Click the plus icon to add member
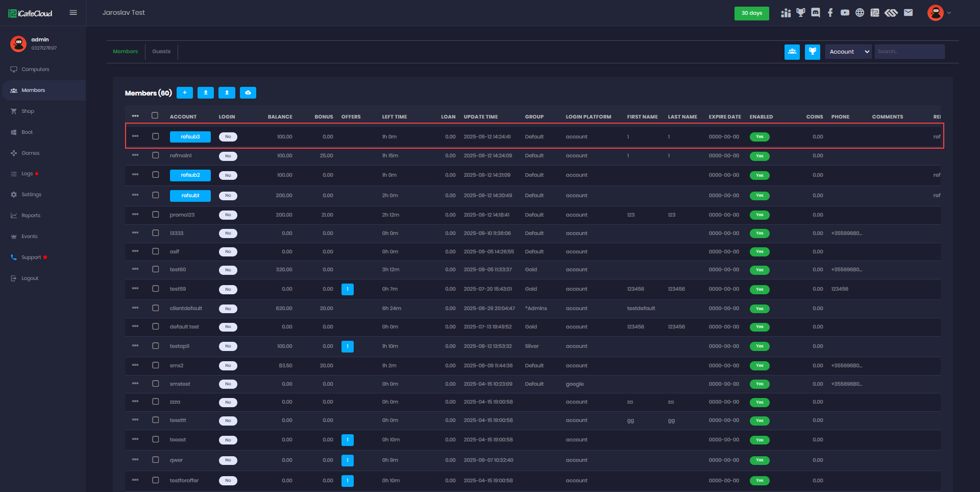 [185, 92]
